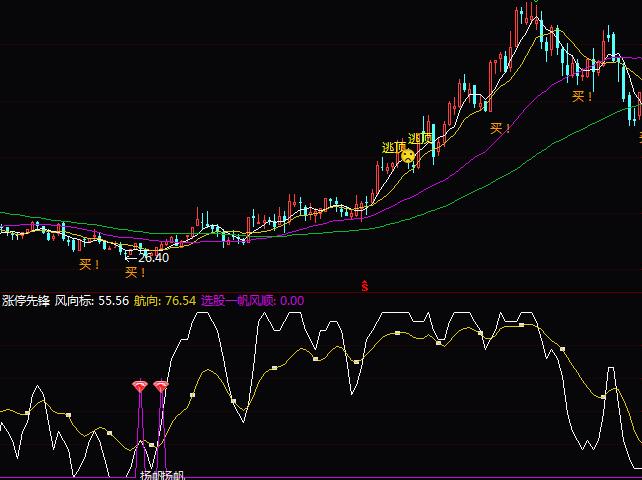Click the 选股一帆风顺: 0.00 label

[x=252, y=300]
